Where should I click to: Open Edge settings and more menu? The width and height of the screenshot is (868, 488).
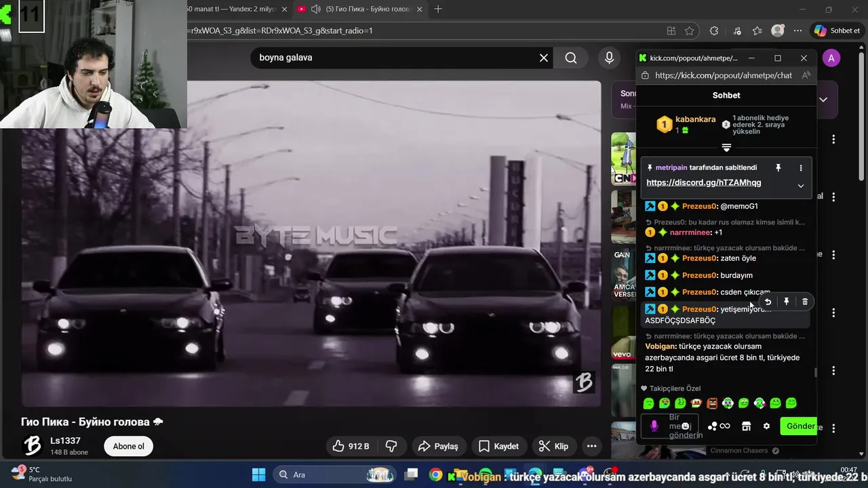[x=797, y=30]
